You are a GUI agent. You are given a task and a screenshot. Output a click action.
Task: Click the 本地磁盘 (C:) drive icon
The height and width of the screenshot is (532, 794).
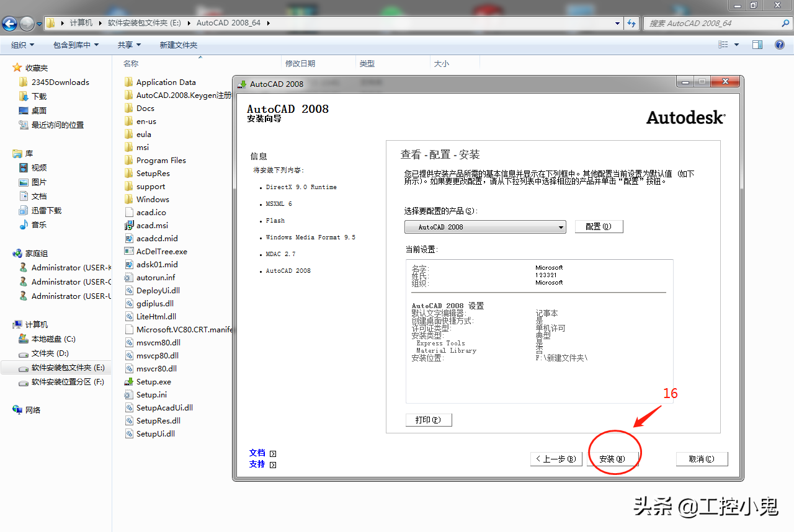24,339
